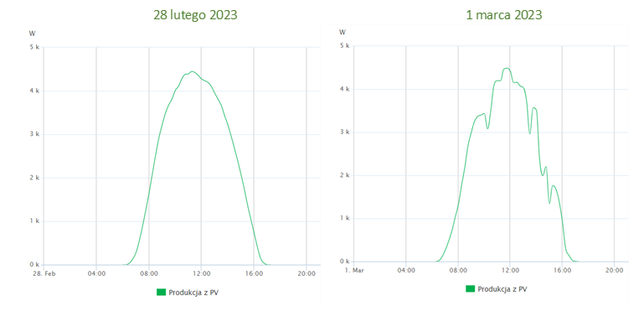This screenshot has width=644, height=322.
Task: Click the 5 k label on left chart
Action: coord(35,47)
